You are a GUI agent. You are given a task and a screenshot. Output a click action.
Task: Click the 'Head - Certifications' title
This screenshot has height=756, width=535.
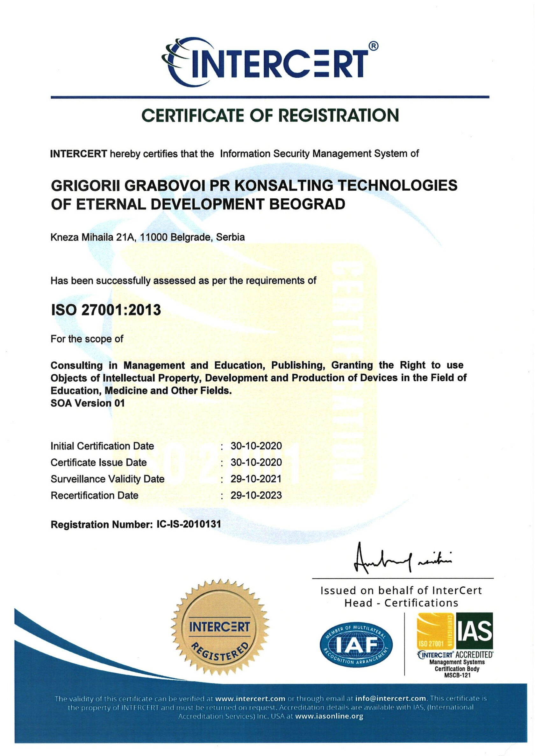(x=401, y=603)
